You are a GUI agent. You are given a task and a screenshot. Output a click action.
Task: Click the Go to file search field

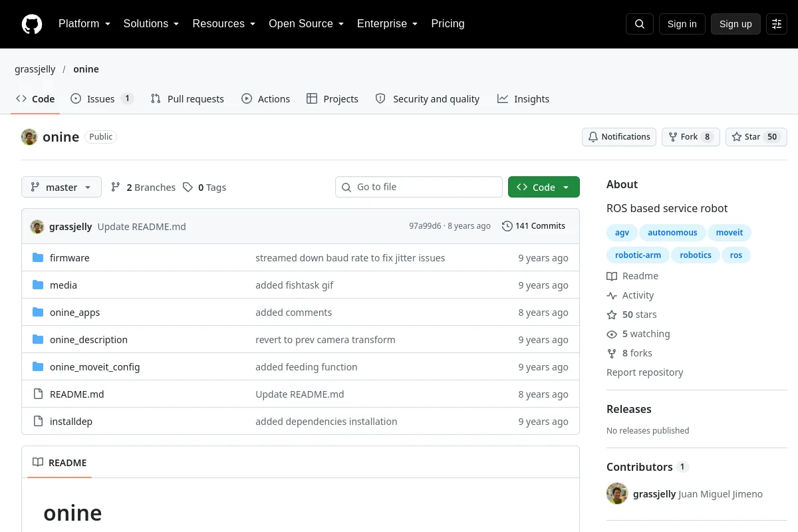tap(419, 188)
